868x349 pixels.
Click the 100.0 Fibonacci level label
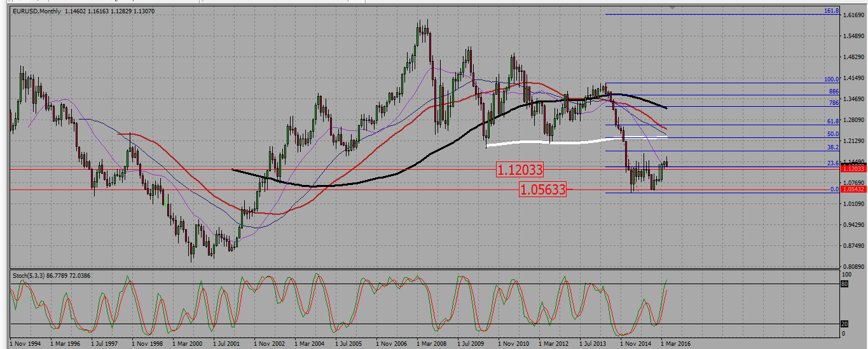pos(832,79)
